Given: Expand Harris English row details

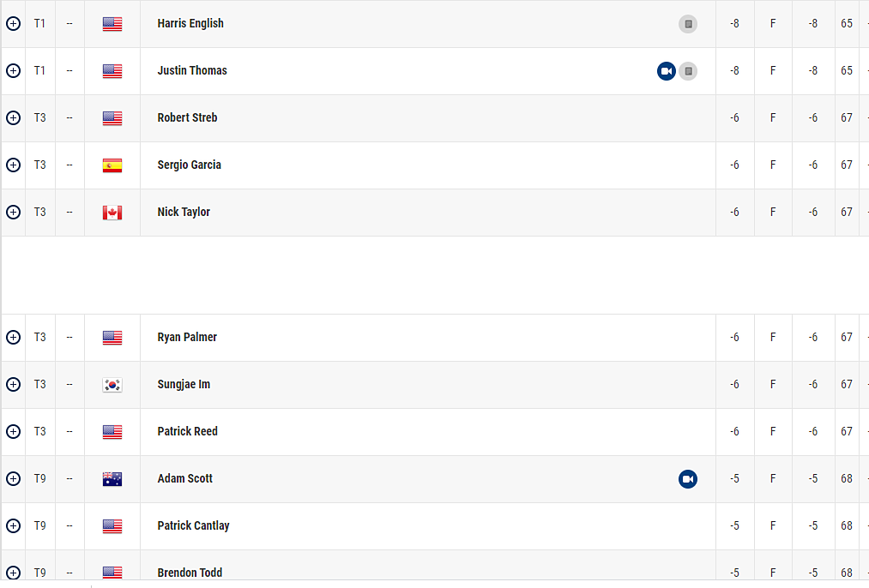Looking at the screenshot, I should click(13, 24).
